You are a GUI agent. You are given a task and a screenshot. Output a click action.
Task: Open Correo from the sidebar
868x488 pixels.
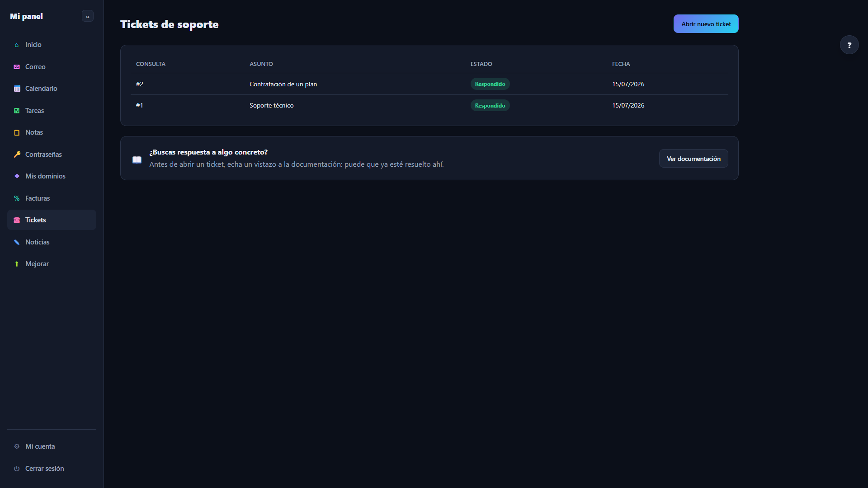coord(52,67)
